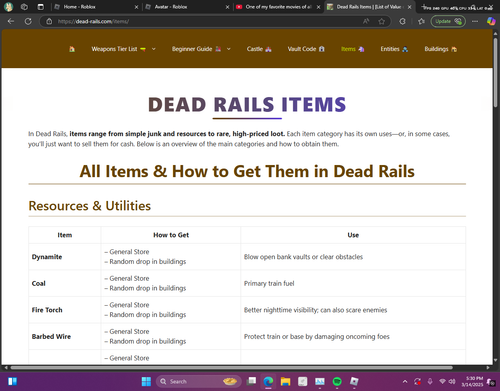Click the Coal item cell
The width and height of the screenshot is (500, 391).
pyautogui.click(x=65, y=283)
